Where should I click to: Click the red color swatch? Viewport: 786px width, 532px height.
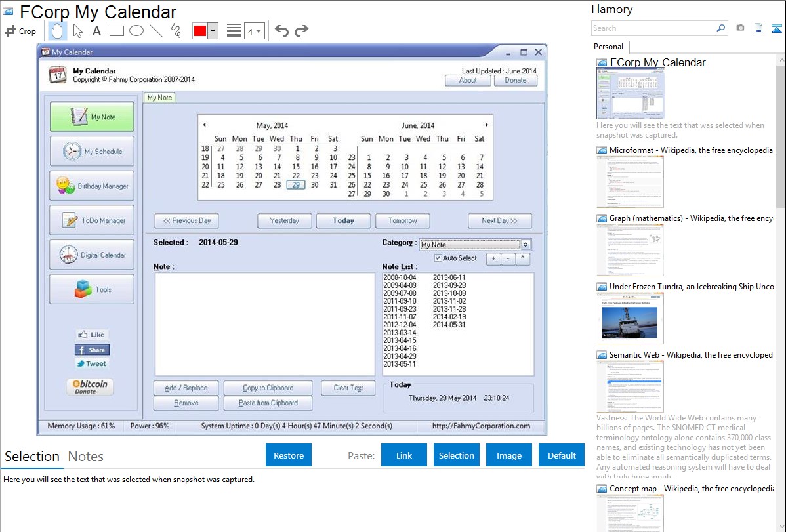(x=200, y=31)
